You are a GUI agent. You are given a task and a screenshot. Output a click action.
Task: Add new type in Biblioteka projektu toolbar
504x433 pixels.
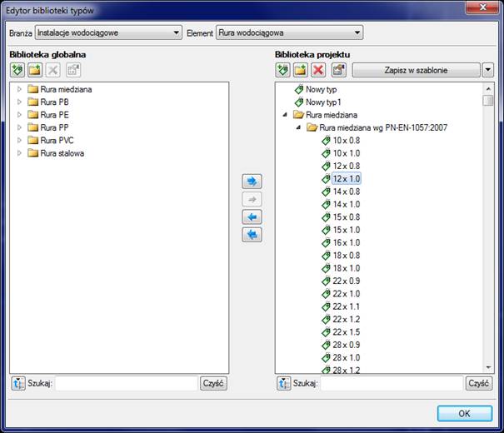[283, 70]
